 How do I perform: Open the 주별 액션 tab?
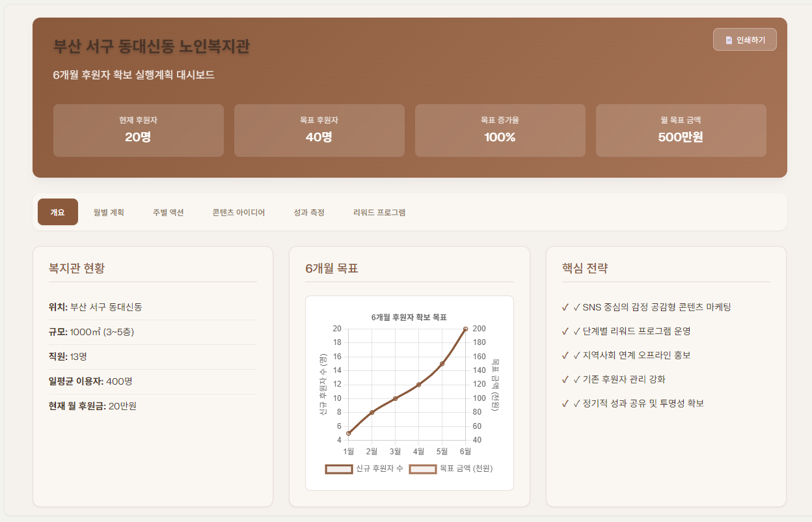167,211
